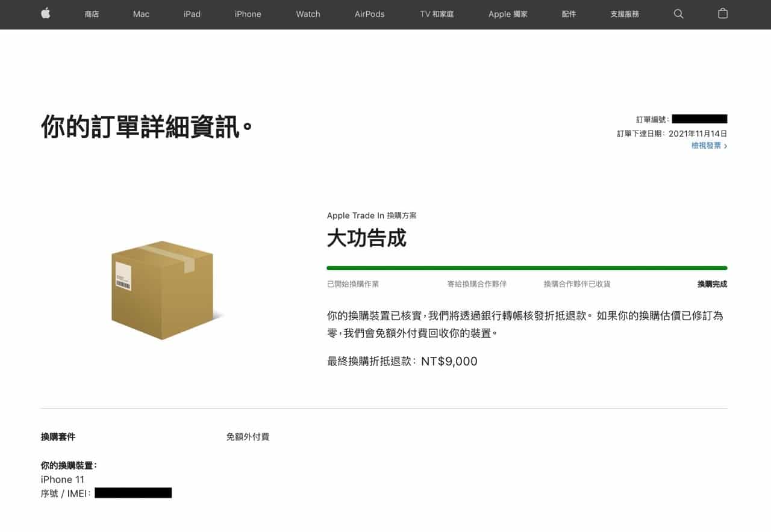
Task: Open the TV 和家庭 menu item
Action: pos(437,14)
